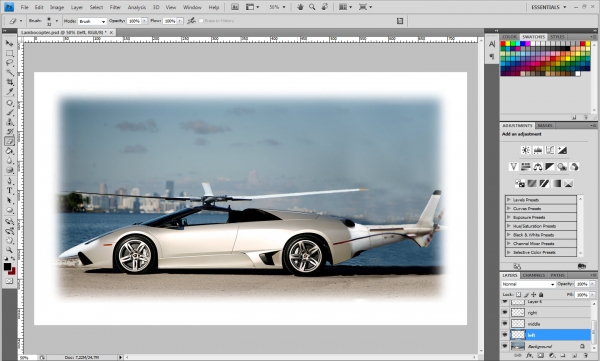Screen dimensions: 600x361
Task: Select the Horizontal Type tool
Action: [x=9, y=190]
